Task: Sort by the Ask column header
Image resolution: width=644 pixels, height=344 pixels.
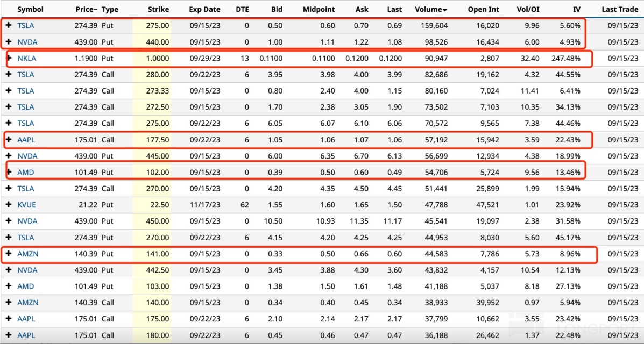Action: pos(362,9)
